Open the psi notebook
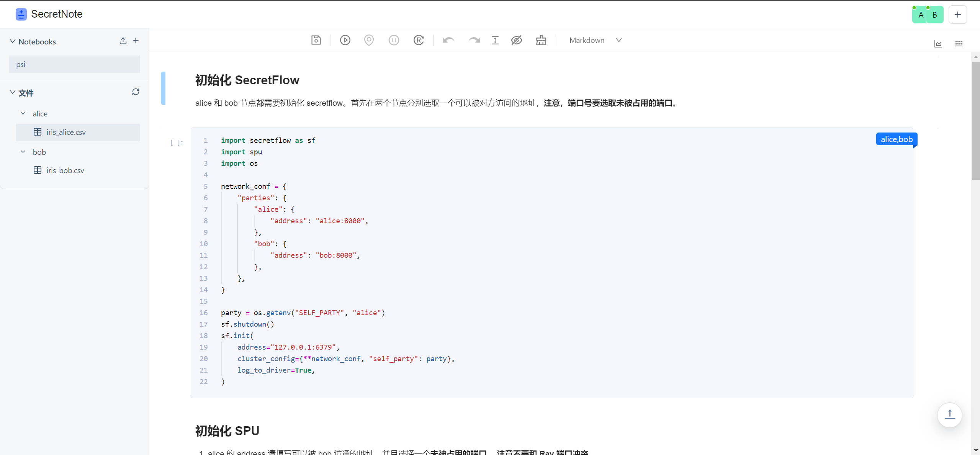This screenshot has width=980, height=455. tap(74, 64)
